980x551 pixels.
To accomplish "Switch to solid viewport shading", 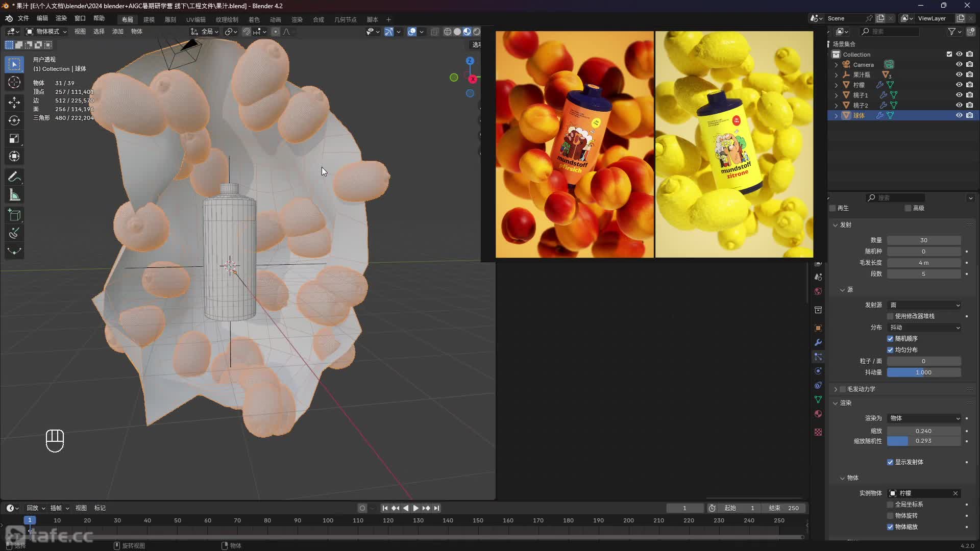I will (x=457, y=32).
